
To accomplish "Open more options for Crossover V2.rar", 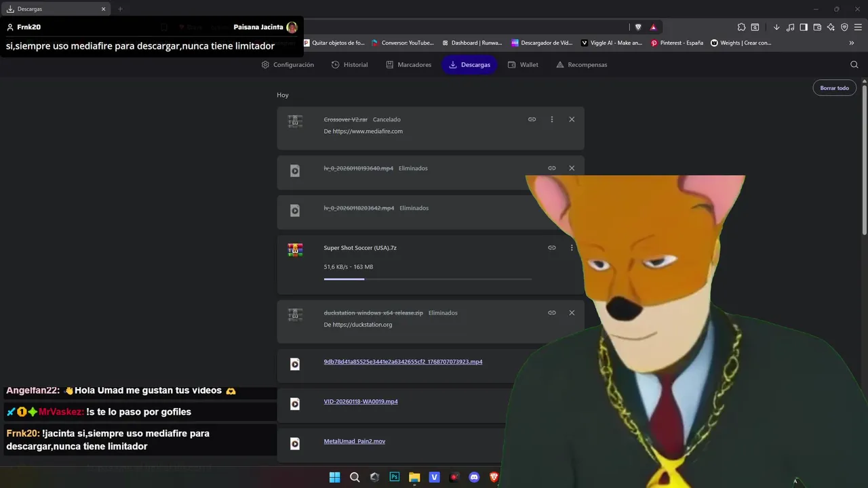I will (552, 119).
